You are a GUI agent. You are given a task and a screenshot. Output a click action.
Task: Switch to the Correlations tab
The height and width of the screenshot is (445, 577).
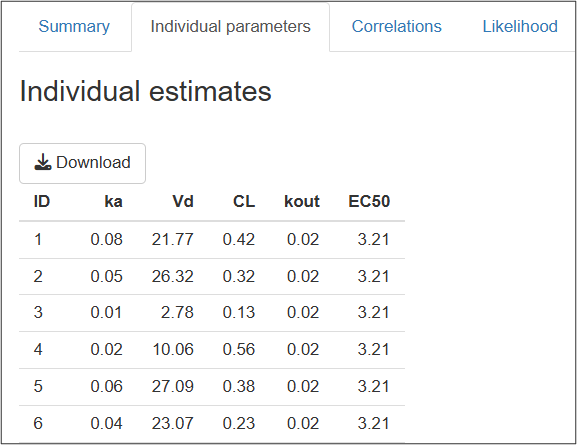pos(396,27)
